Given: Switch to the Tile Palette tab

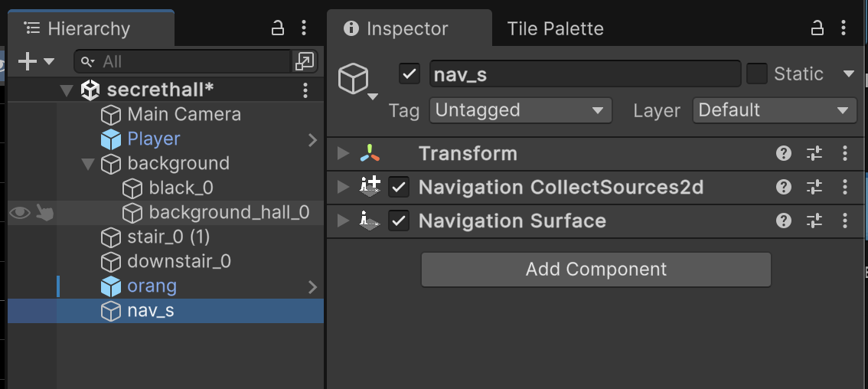Looking at the screenshot, I should [555, 29].
